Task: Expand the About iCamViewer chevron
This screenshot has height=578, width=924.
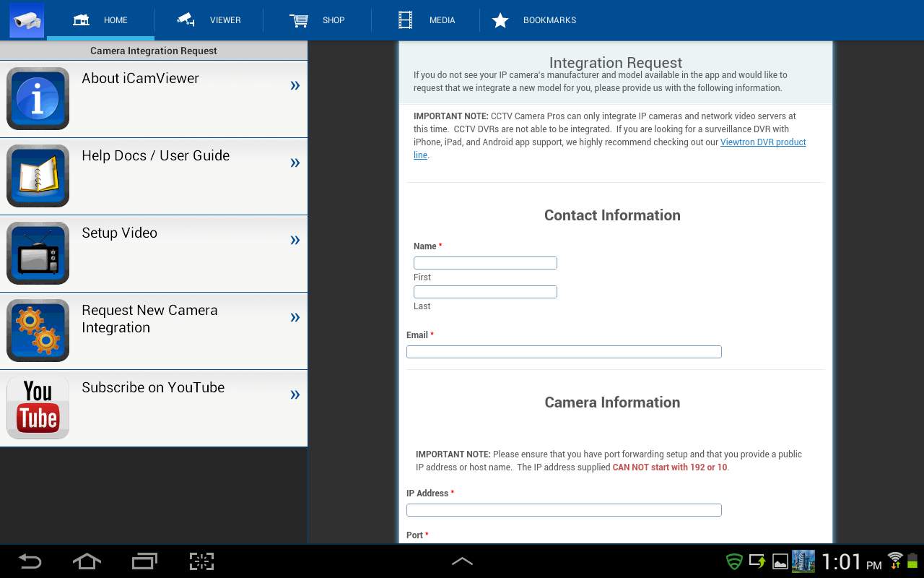Action: 295,85
